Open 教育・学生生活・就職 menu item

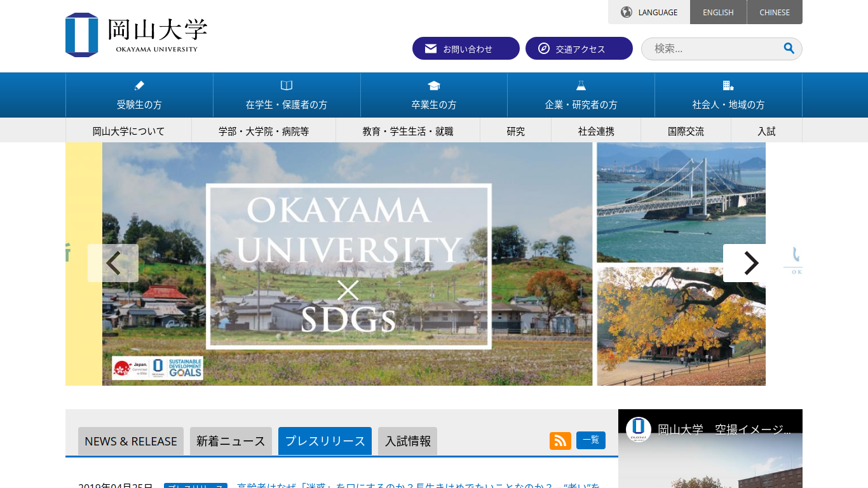pyautogui.click(x=408, y=131)
